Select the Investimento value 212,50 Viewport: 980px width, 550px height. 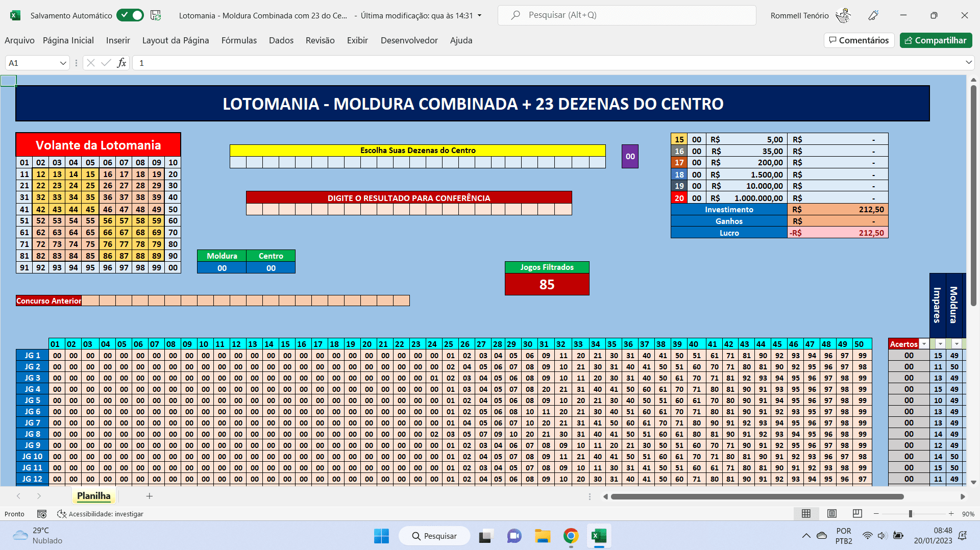pyautogui.click(x=838, y=209)
